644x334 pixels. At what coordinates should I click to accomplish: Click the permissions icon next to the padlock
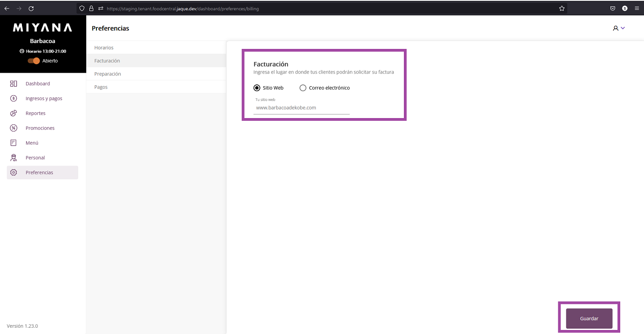click(101, 9)
